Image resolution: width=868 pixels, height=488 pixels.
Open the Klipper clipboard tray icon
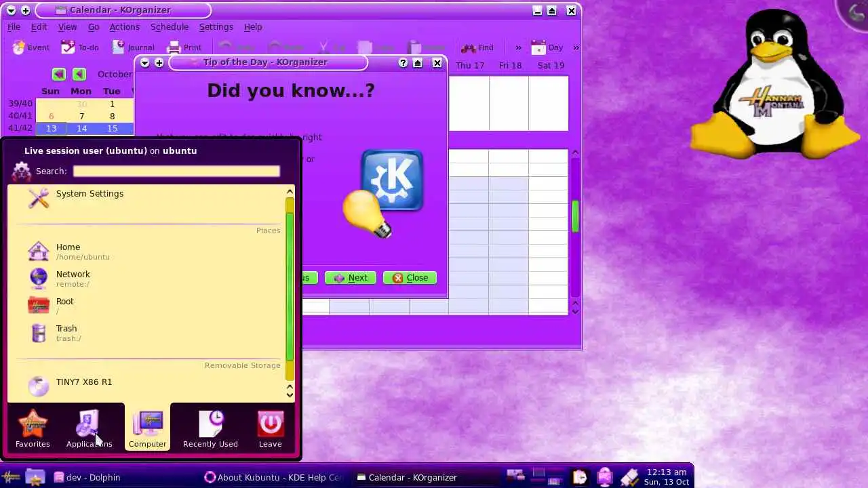pyautogui.click(x=579, y=477)
